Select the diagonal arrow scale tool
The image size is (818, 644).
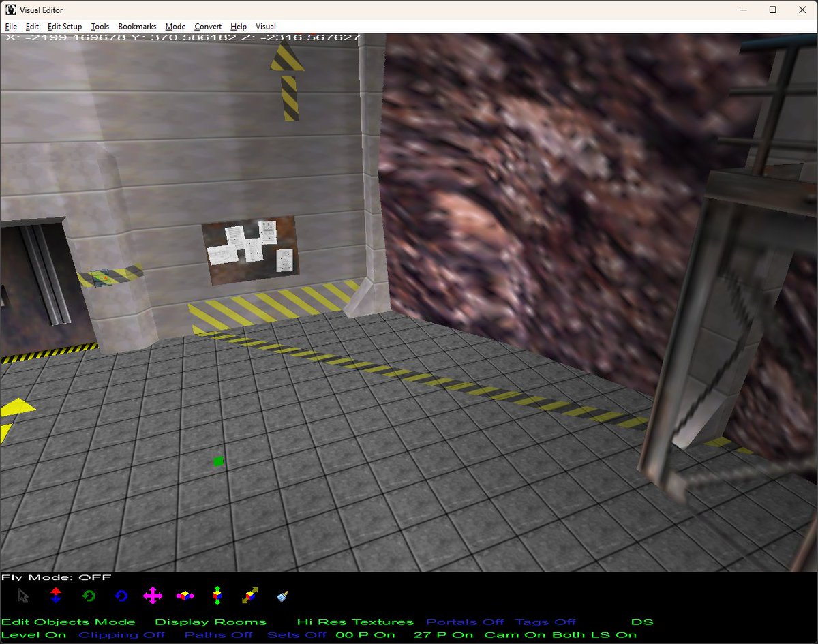pos(248,596)
